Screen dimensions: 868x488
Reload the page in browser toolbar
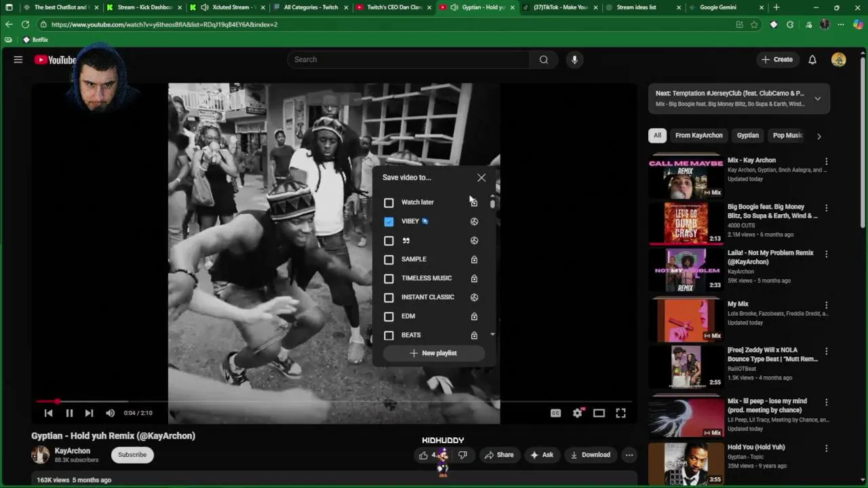point(25,24)
